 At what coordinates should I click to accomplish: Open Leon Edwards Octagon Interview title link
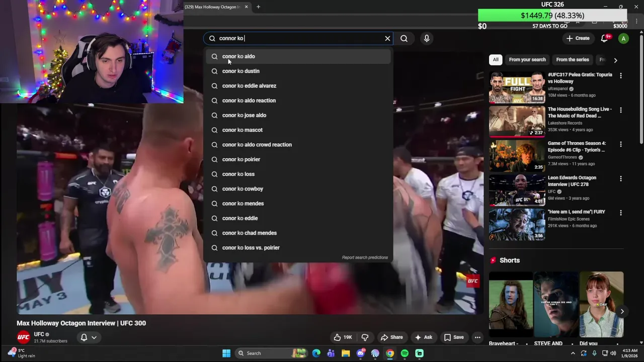pyautogui.click(x=572, y=181)
